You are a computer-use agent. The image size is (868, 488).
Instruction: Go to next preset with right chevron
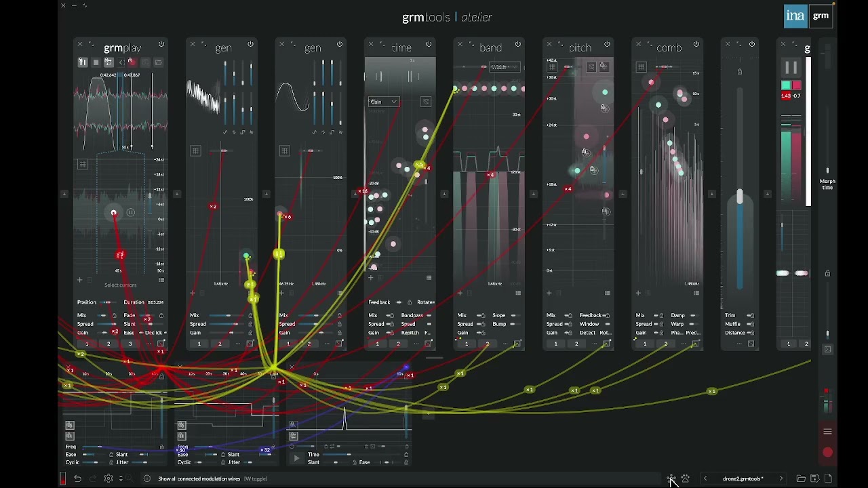(781, 479)
